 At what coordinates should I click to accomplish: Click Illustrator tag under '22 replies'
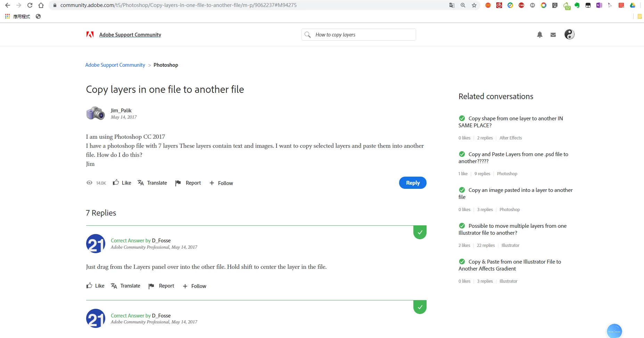[x=510, y=246]
